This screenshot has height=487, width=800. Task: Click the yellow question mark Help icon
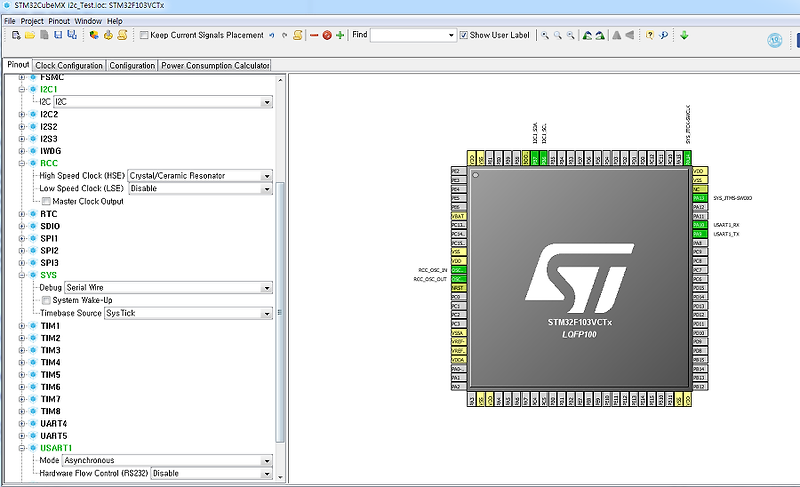[x=649, y=35]
